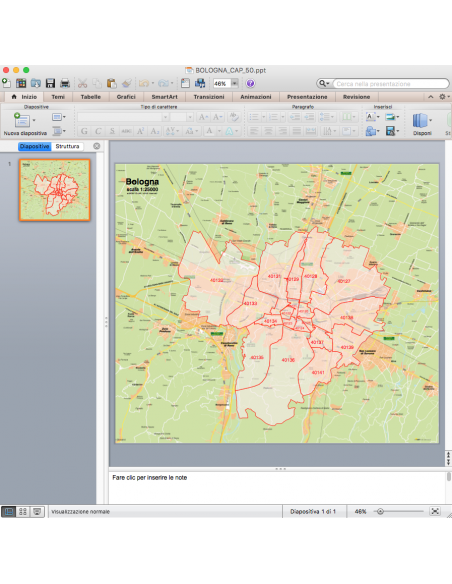Open the search options magnifier dropdown
Viewport: 452px width, 584px height.
pyautogui.click(x=324, y=83)
